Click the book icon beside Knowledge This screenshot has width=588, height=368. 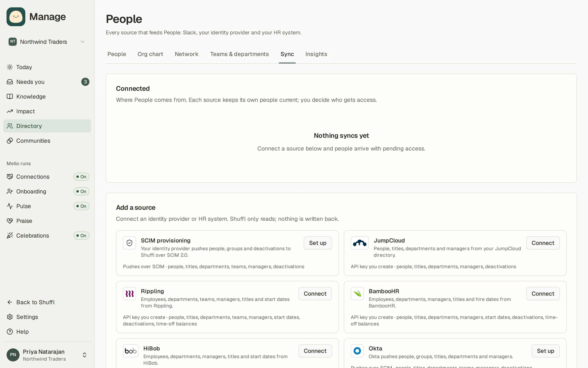coord(10,97)
